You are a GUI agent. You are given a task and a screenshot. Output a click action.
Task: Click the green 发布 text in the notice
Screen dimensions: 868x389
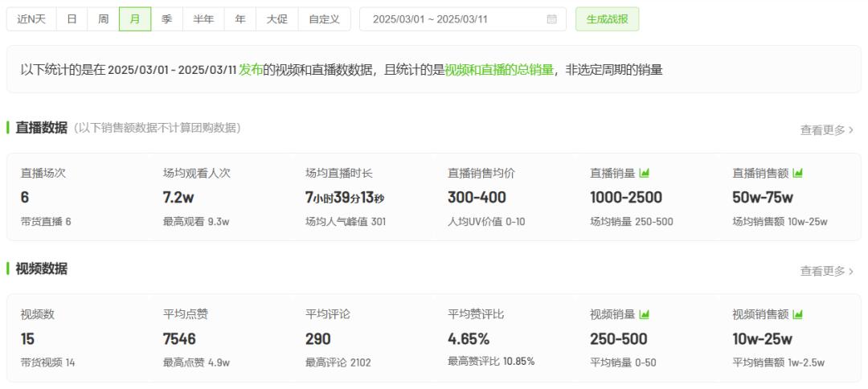coord(250,70)
